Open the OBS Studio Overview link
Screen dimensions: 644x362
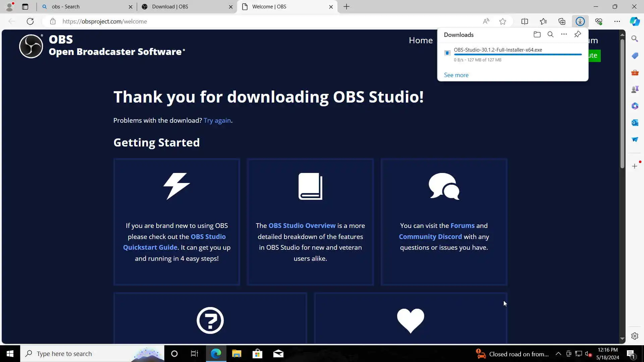(302, 226)
